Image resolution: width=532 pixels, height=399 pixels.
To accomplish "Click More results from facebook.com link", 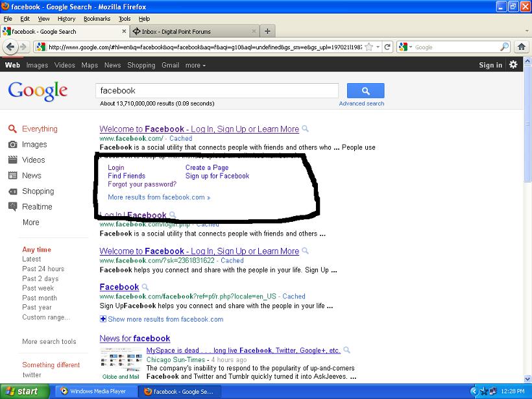I will 159,197.
